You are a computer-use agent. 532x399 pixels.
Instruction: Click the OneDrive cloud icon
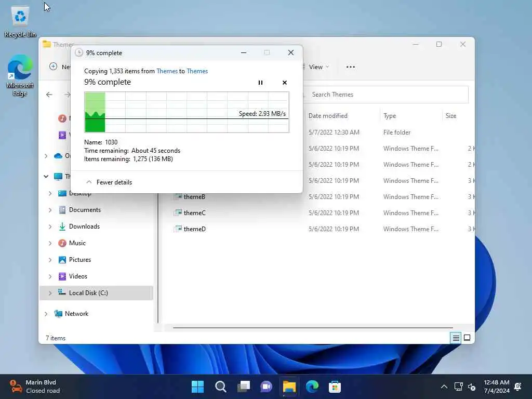click(x=58, y=156)
